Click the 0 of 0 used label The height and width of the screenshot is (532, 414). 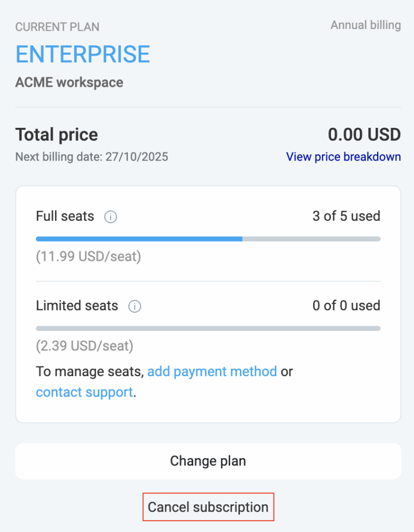pos(346,306)
